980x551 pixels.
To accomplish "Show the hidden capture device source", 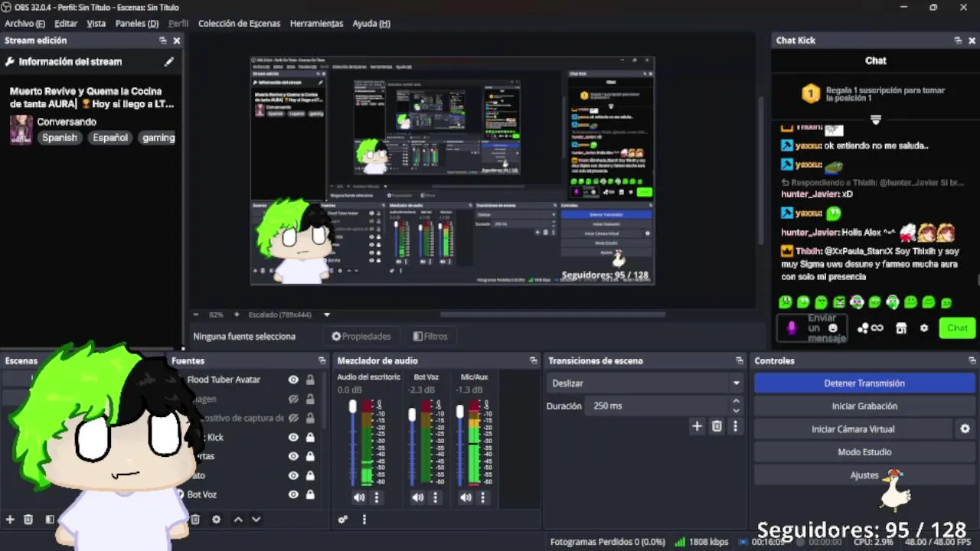I will pos(293,418).
